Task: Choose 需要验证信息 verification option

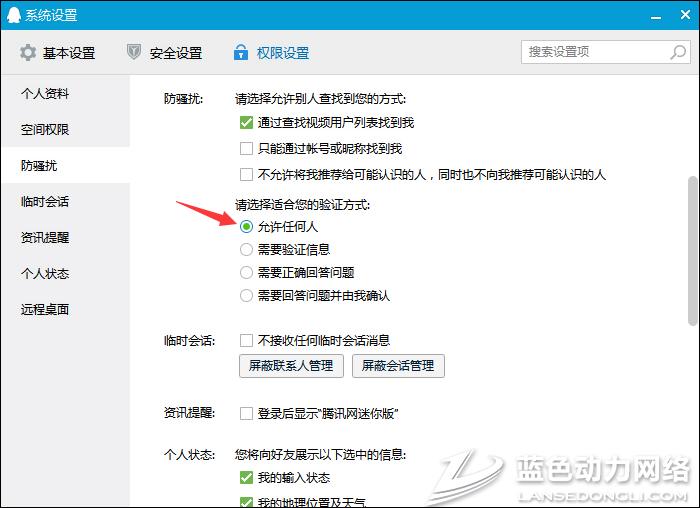Action: [x=246, y=249]
